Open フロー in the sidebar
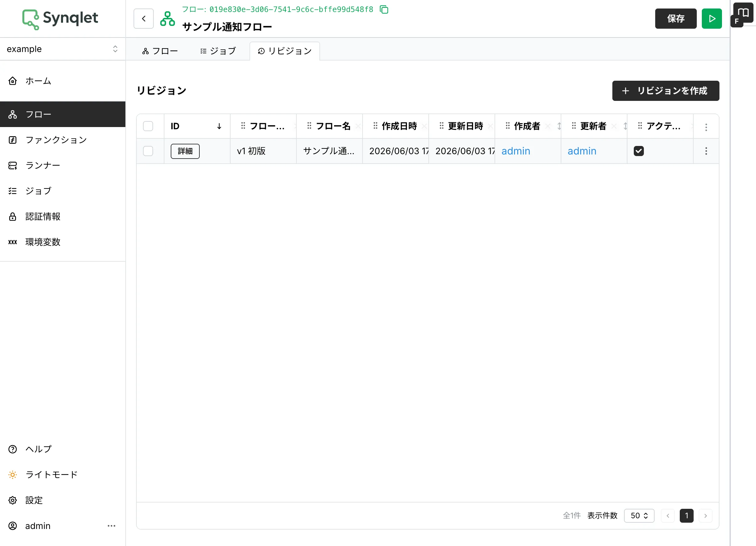This screenshot has height=546, width=756. [63, 114]
